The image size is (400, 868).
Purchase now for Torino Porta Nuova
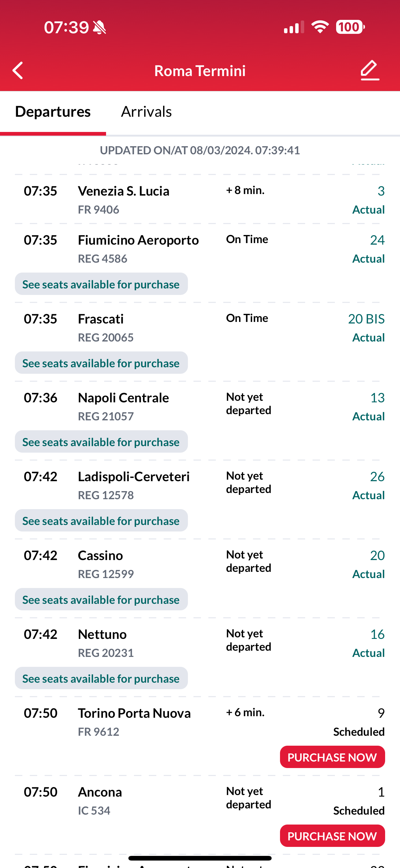click(332, 757)
